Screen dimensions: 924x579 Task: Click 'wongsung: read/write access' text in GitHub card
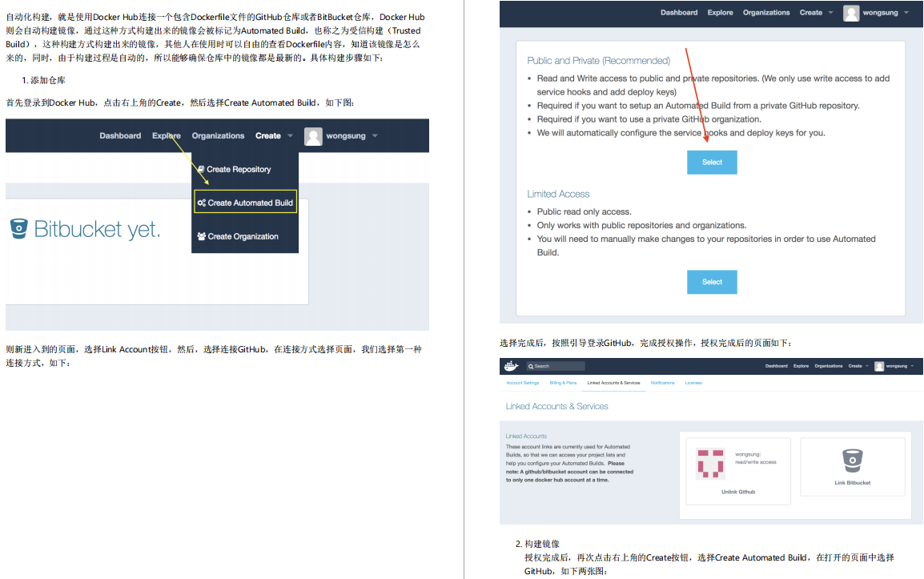(756, 458)
